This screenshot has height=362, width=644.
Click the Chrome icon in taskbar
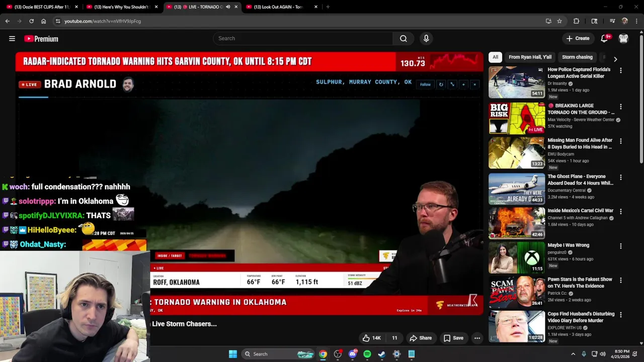pos(323,354)
